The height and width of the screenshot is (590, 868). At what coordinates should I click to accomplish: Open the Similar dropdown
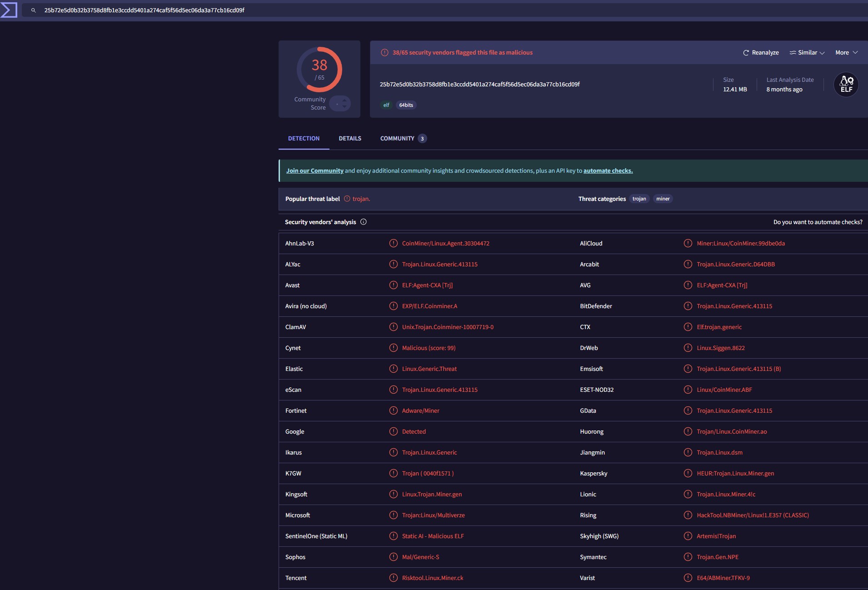pos(807,53)
